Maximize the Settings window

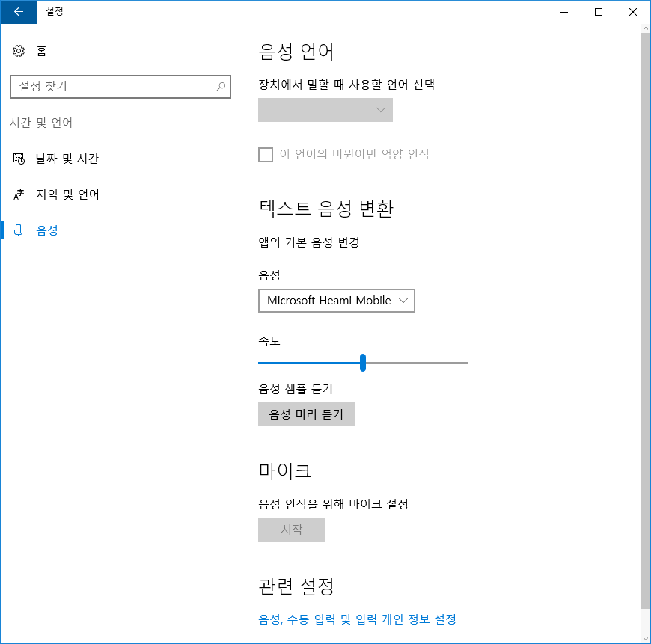[x=598, y=12]
